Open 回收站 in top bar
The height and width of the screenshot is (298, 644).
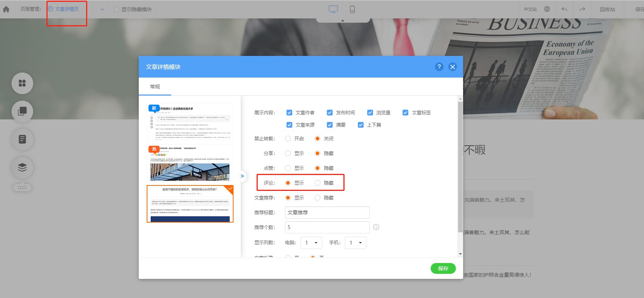[x=608, y=9]
